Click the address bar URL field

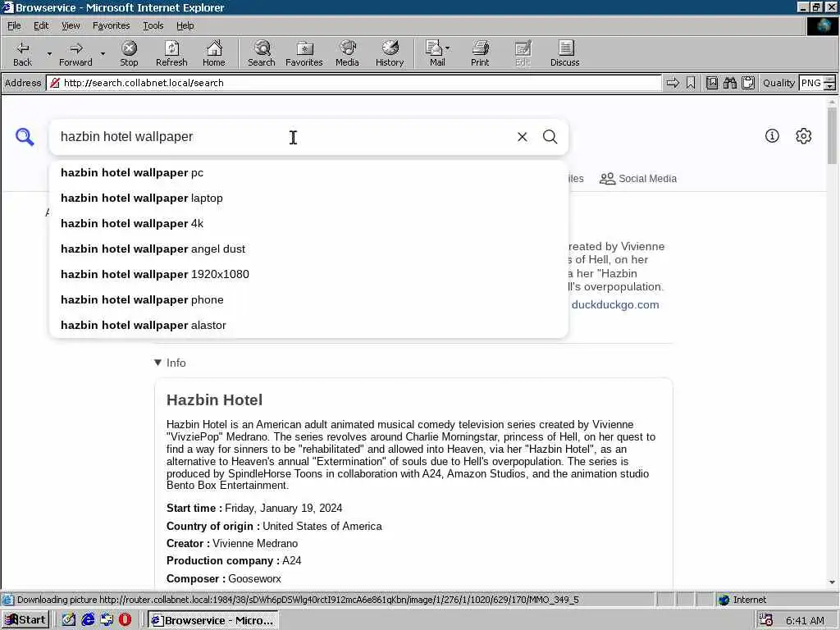click(x=354, y=83)
